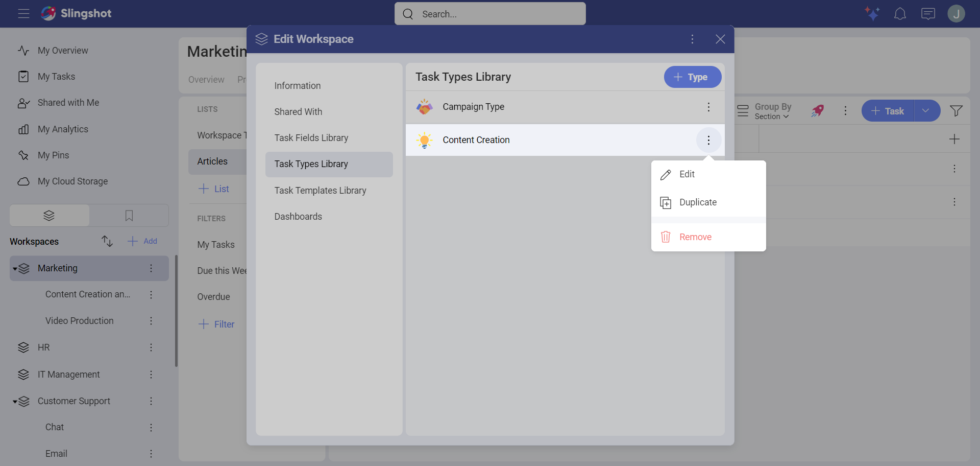This screenshot has width=980, height=466.
Task: Switch to bookmarks tab in sidebar
Action: (129, 216)
